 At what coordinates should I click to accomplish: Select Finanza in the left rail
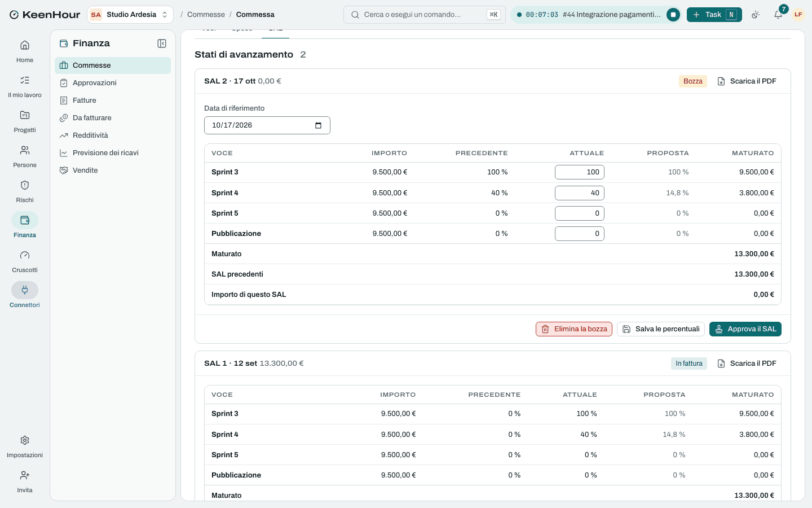(25, 226)
